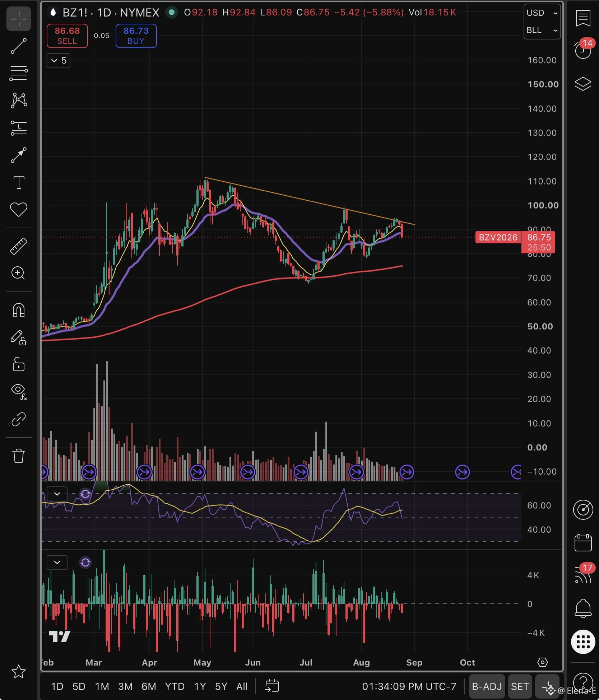Open the economic calendar panel
599x700 pixels.
(x=583, y=542)
